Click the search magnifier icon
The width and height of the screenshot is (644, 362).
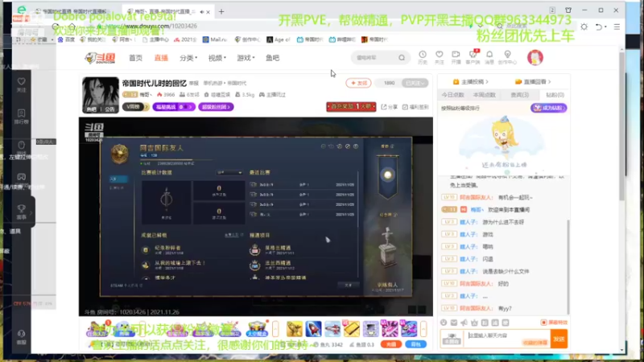pos(401,58)
